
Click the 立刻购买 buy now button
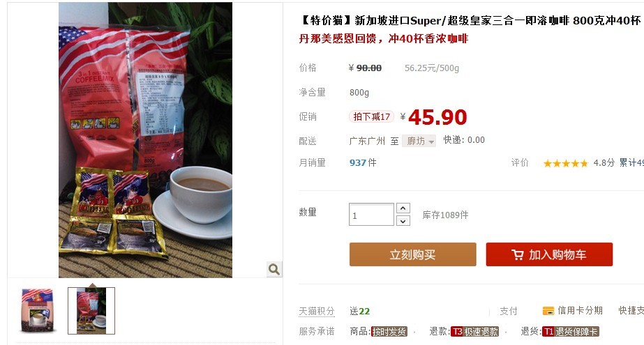413,254
